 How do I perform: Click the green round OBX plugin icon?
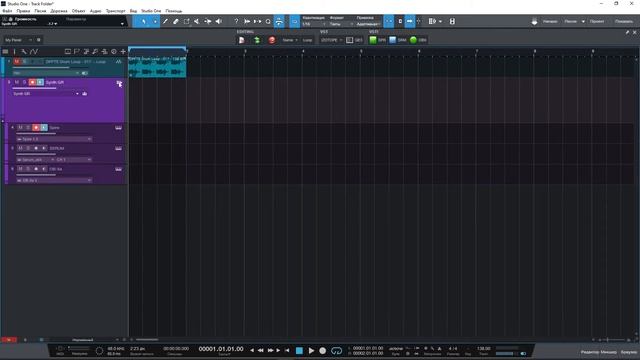(413, 40)
